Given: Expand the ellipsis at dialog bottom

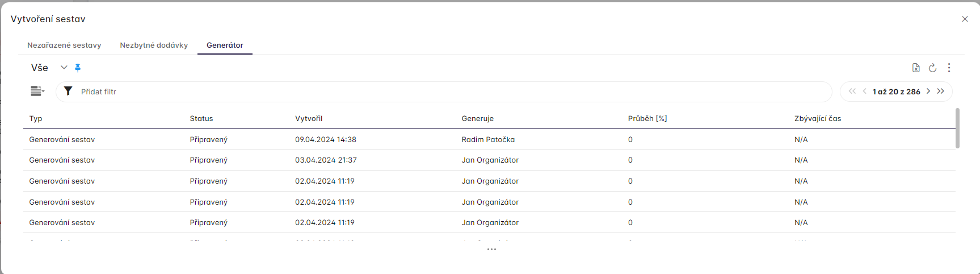Looking at the screenshot, I should pos(491,250).
